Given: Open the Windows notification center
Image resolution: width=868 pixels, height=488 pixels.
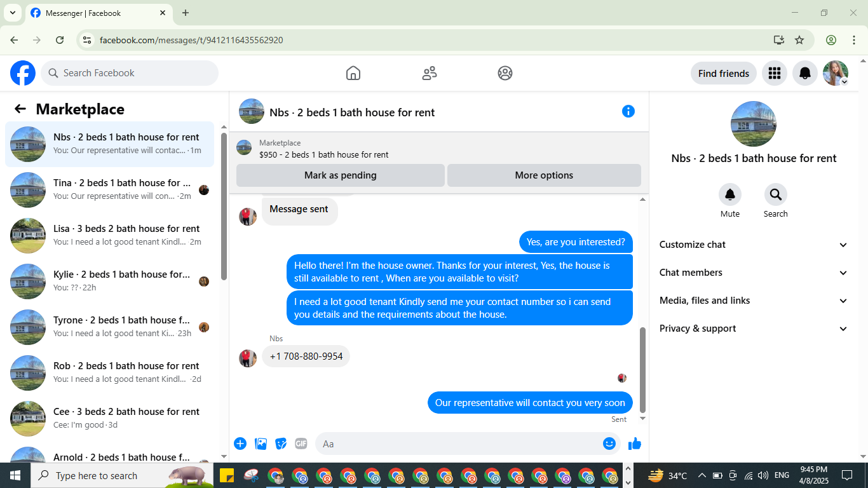Looking at the screenshot, I should [x=847, y=475].
